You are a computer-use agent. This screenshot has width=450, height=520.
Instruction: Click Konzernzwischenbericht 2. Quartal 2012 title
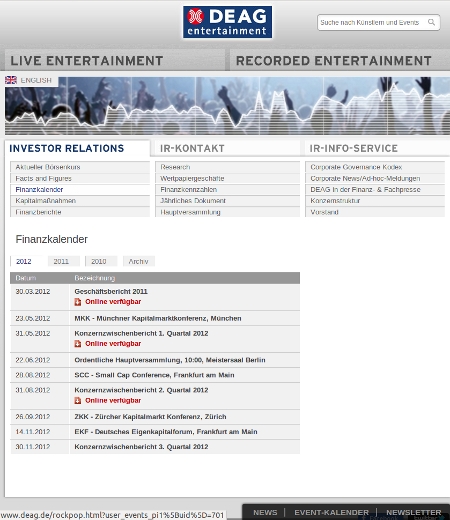coord(141,390)
